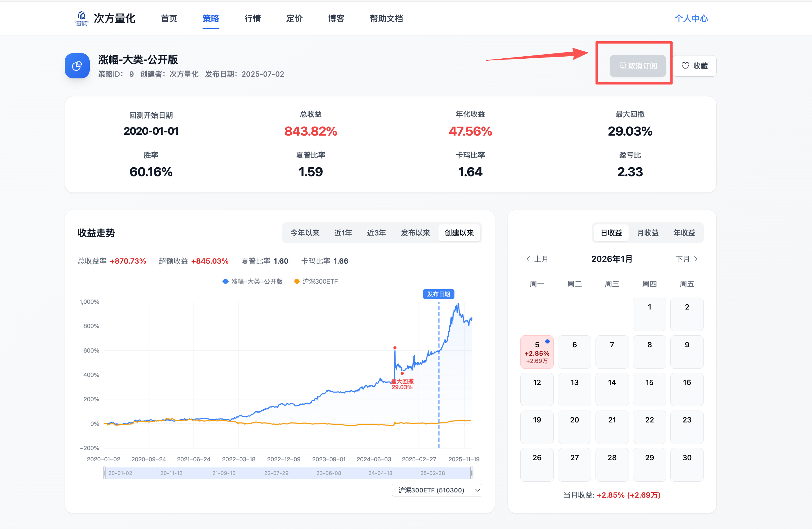The height and width of the screenshot is (529, 812).
Task: Switch to 月收益 view
Action: pyautogui.click(x=648, y=233)
